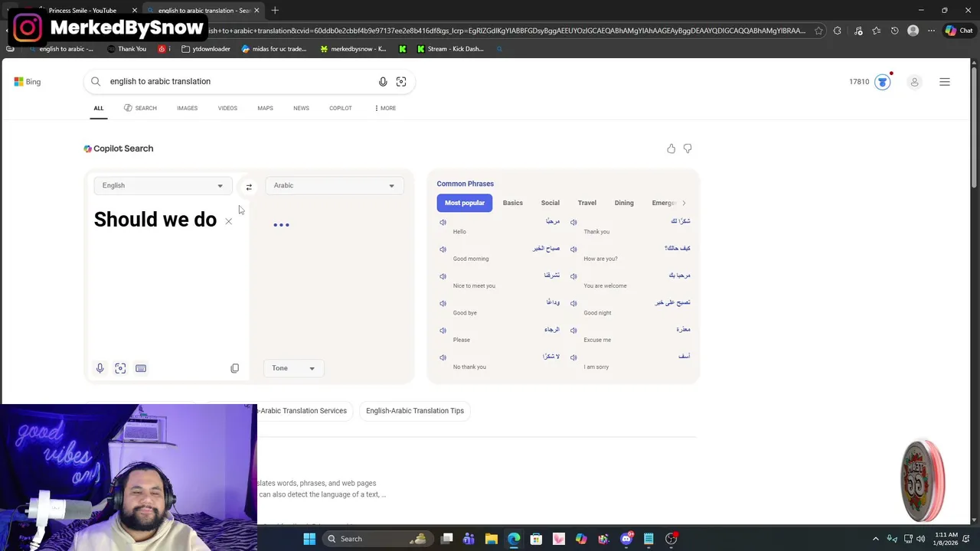
Task: Open 'ytdownloader' bookmark folder
Action: 206,49
